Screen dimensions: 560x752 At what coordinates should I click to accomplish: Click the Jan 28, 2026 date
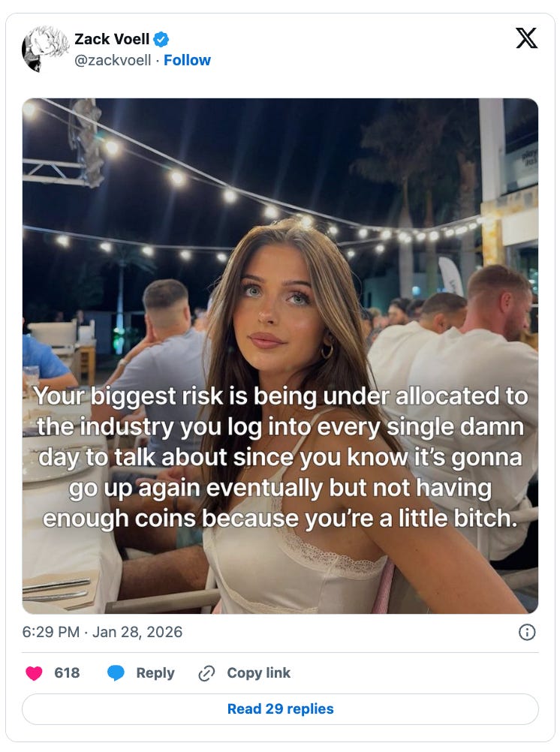(137, 632)
